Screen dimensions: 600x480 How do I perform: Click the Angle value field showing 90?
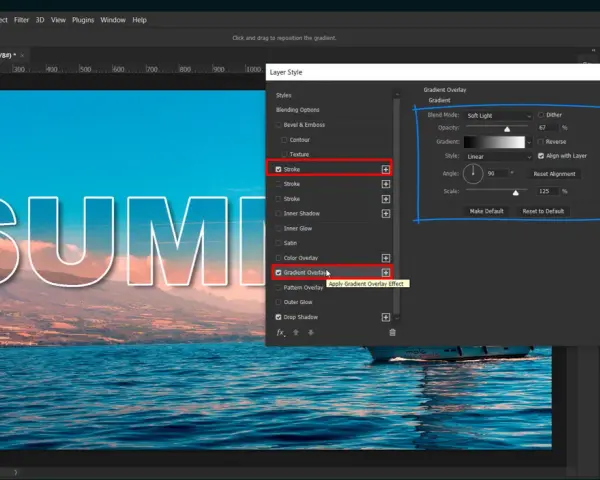coord(497,173)
